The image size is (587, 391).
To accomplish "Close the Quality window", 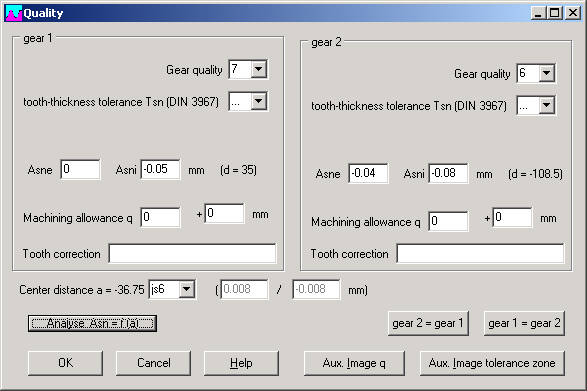I will click(x=573, y=13).
